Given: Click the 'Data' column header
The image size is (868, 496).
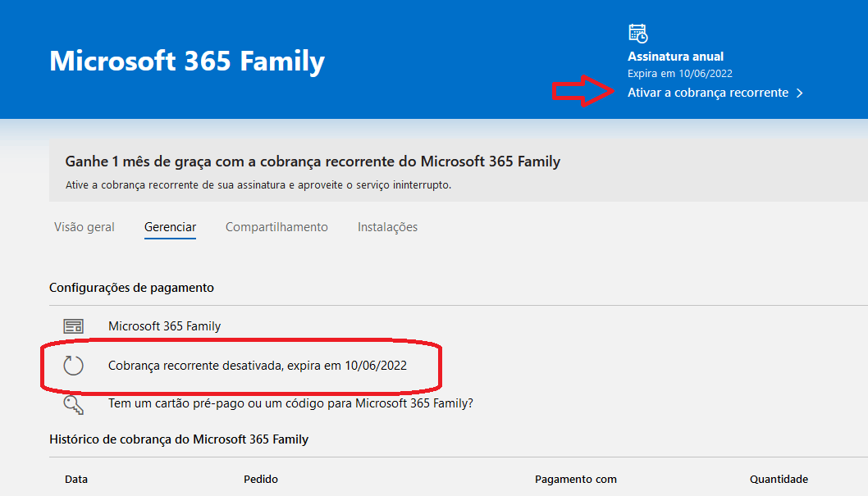Looking at the screenshot, I should [x=75, y=480].
